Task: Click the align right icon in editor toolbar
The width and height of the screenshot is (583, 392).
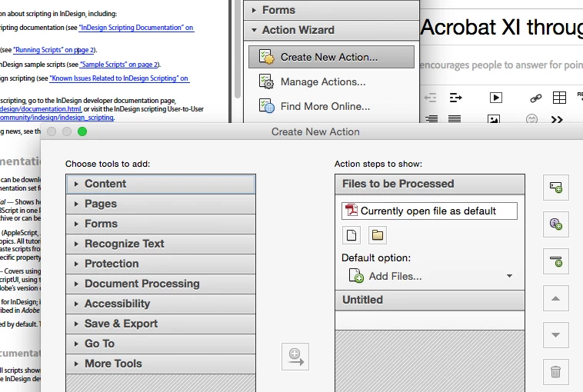Action: click(x=431, y=119)
